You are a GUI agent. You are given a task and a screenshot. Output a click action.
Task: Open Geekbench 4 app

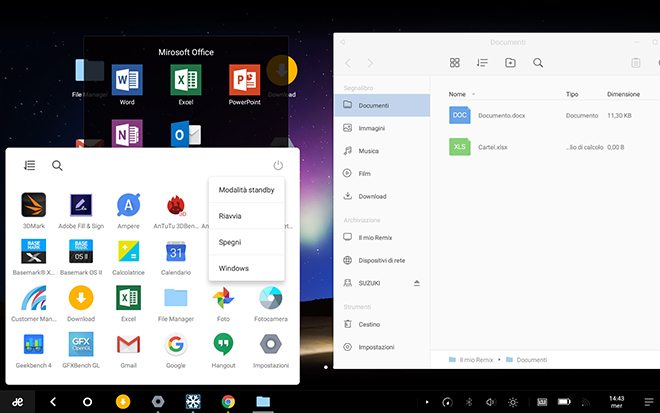tap(33, 345)
